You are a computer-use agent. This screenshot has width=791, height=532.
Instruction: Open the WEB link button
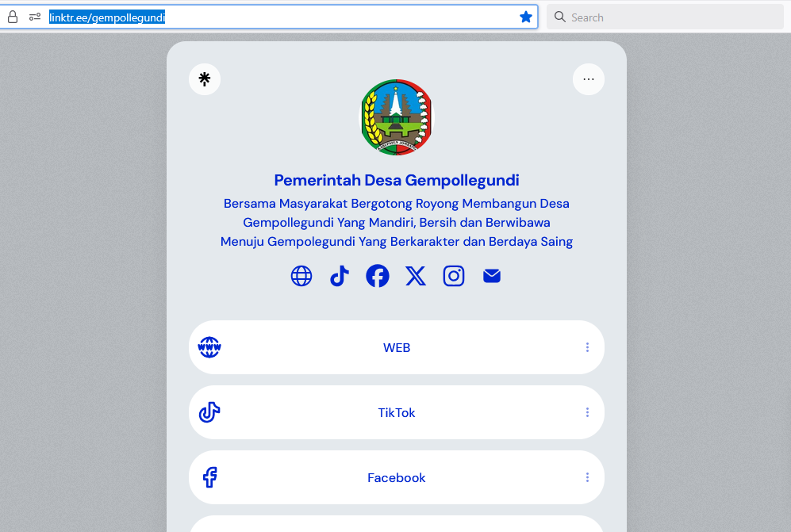coord(396,347)
